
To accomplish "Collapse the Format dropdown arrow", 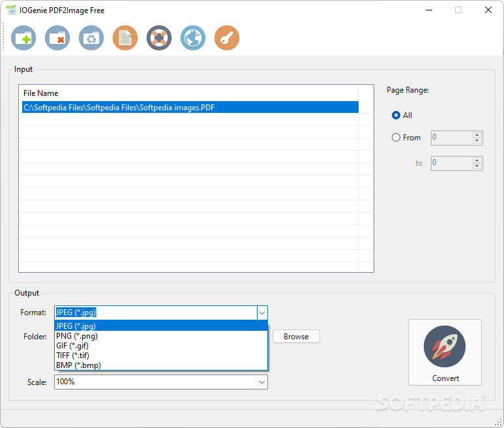I will pyautogui.click(x=262, y=313).
